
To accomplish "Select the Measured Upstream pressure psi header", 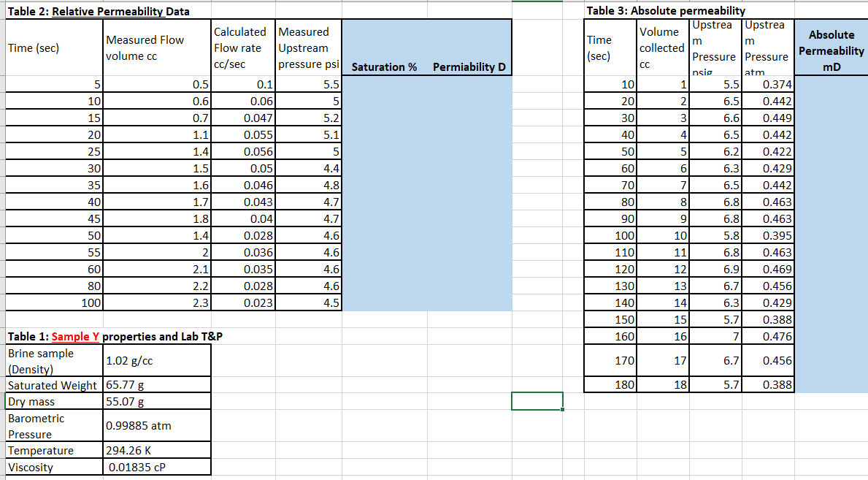I will click(x=307, y=47).
